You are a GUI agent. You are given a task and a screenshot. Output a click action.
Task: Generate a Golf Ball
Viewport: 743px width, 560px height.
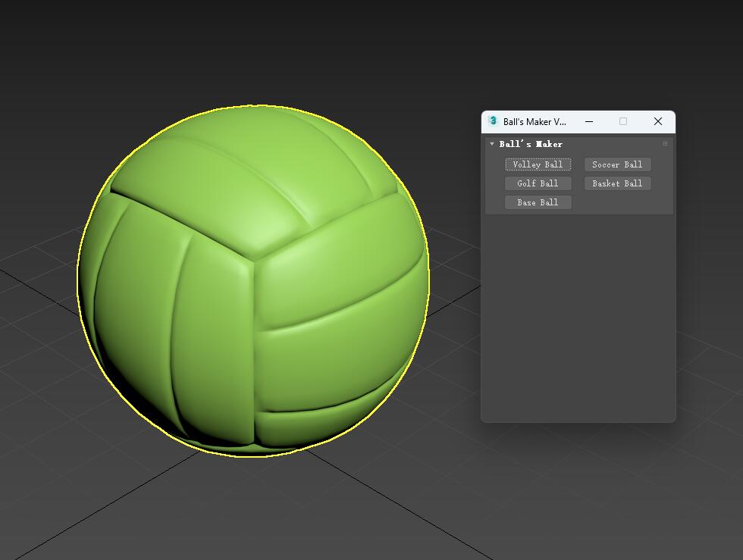(x=538, y=183)
